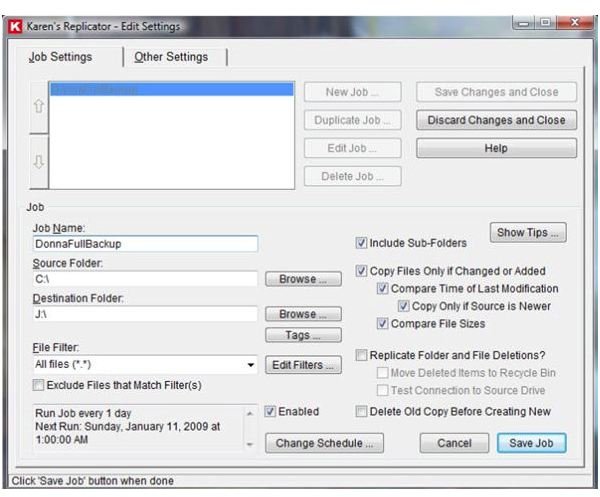This screenshot has width=600, height=497.
Task: Open the Tags dialog
Action: pos(303,335)
